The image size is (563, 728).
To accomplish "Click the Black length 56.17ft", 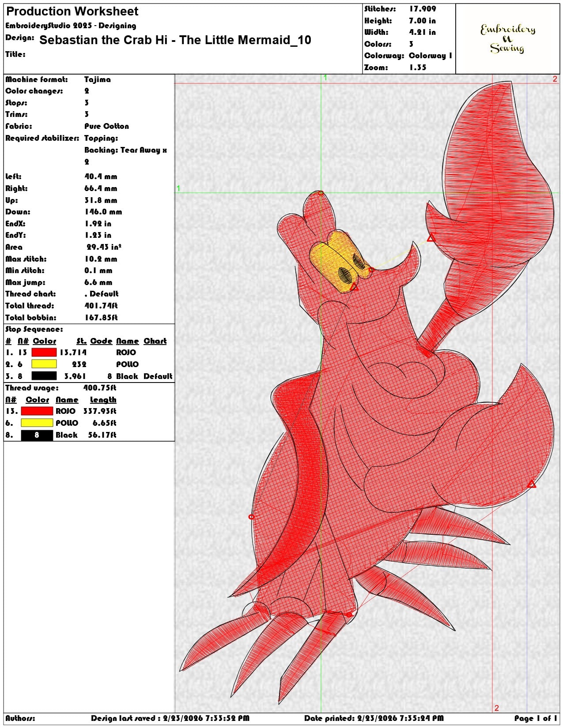I will [x=102, y=435].
